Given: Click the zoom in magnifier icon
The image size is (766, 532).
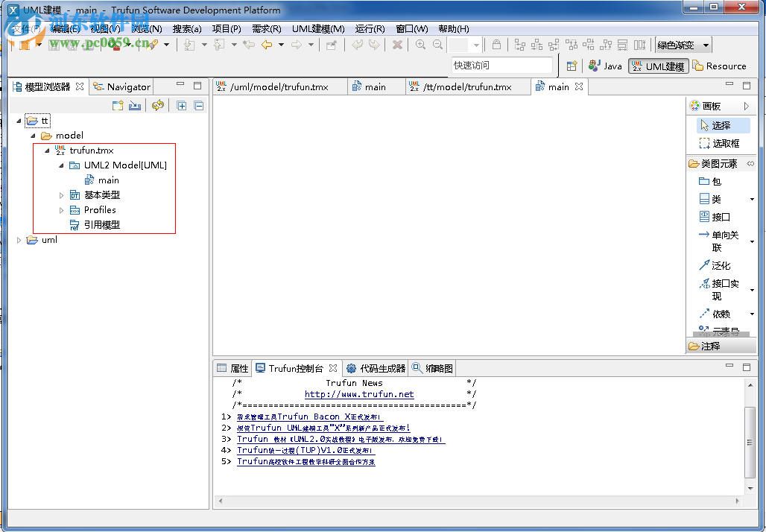Looking at the screenshot, I should 421,45.
